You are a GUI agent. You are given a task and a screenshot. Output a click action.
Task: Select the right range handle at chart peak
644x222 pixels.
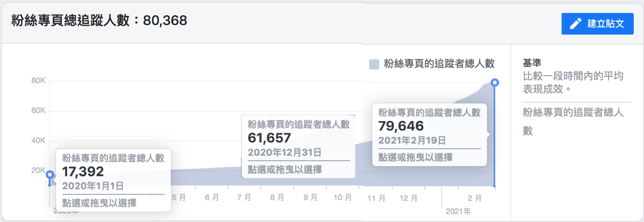[x=494, y=83]
